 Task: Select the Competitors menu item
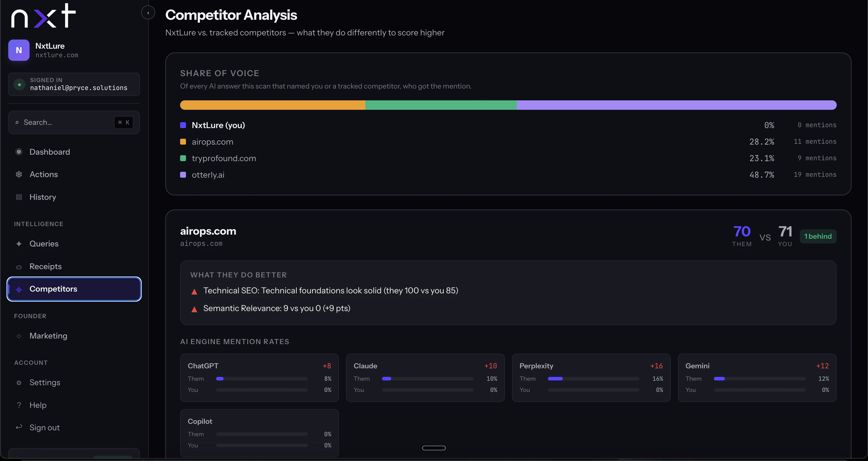click(x=74, y=289)
